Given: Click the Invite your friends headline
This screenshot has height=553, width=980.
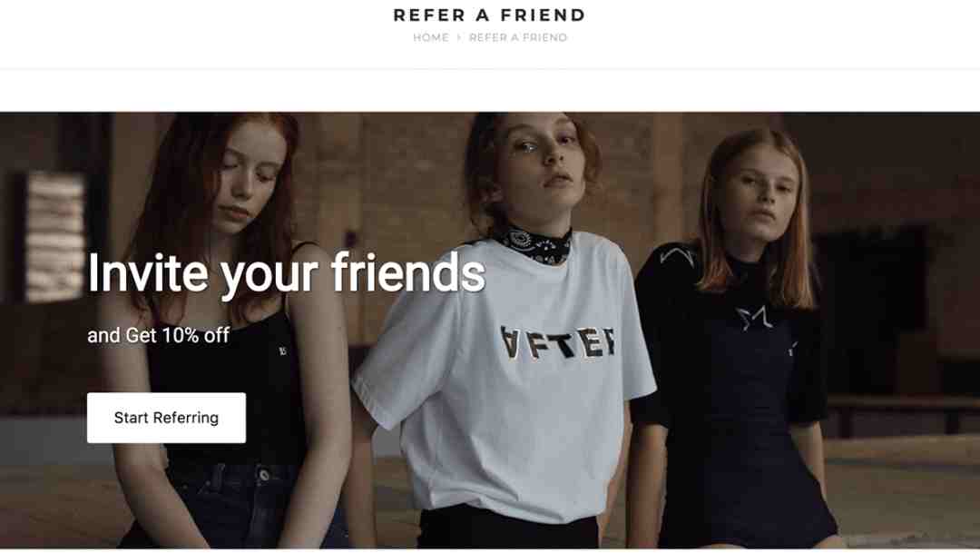Looking at the screenshot, I should [x=286, y=272].
